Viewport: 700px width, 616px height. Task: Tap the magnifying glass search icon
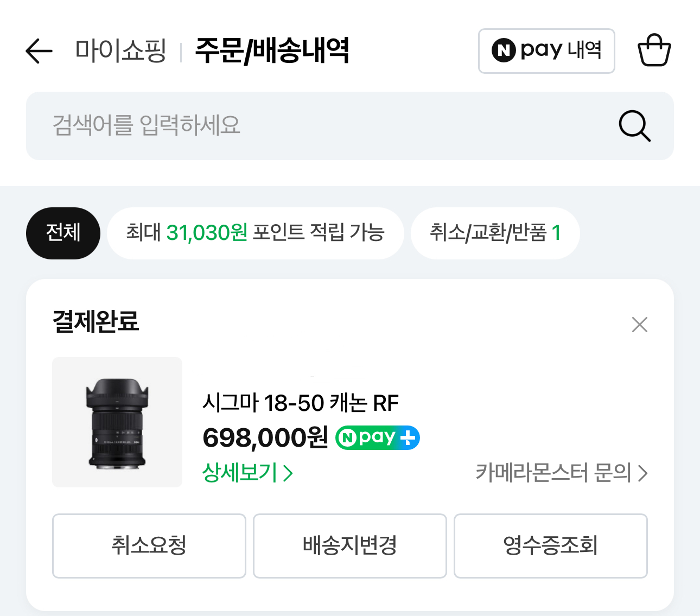click(634, 126)
